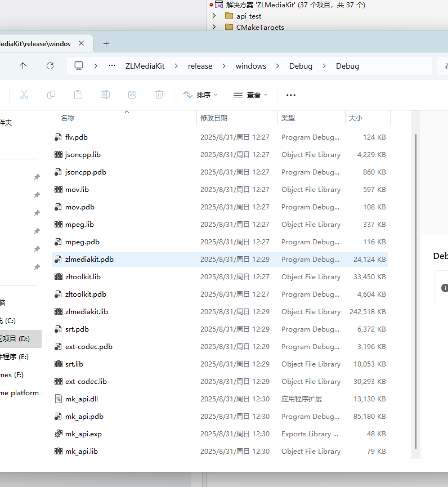Expand chevron after windows breadcrumb
448x487 pixels.
[277, 66]
